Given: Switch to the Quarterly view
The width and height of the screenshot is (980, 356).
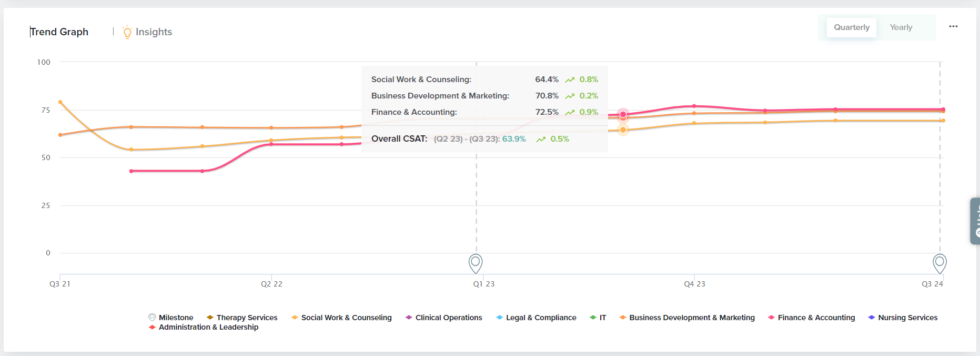Looking at the screenshot, I should coord(851,27).
